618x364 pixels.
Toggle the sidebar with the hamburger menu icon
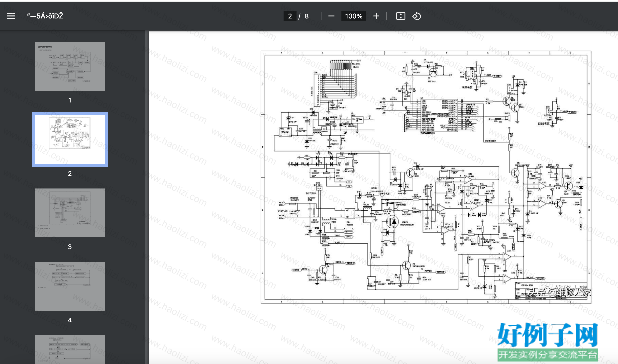(11, 16)
